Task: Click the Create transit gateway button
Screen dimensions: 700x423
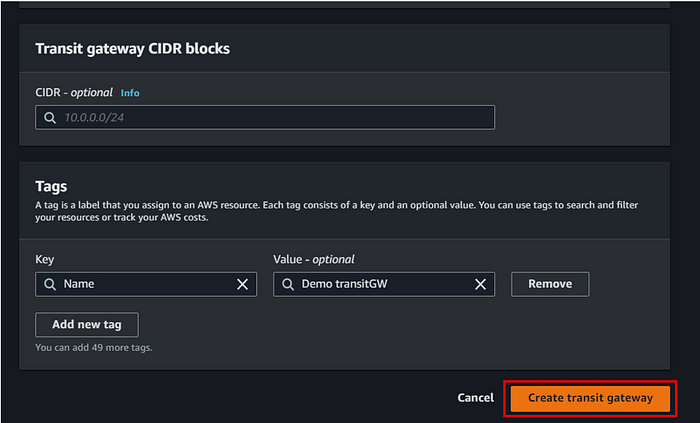Action: (x=590, y=398)
